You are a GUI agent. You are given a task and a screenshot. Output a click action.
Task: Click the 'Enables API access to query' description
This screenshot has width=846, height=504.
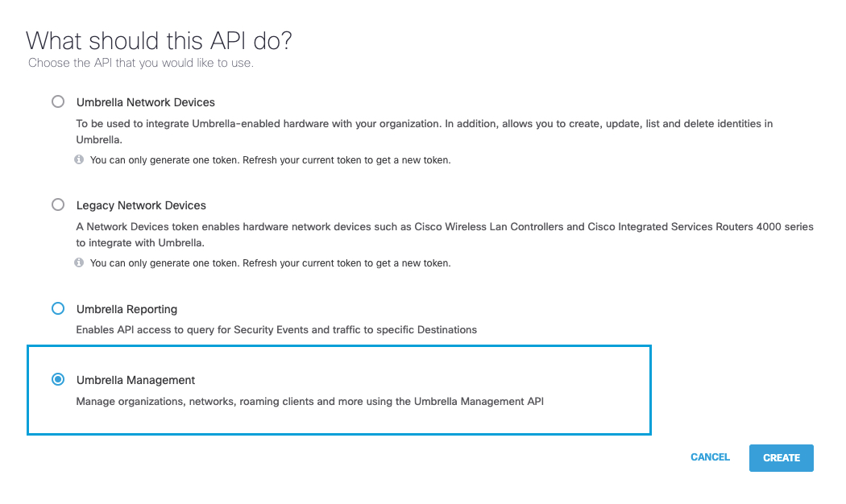[x=276, y=330]
